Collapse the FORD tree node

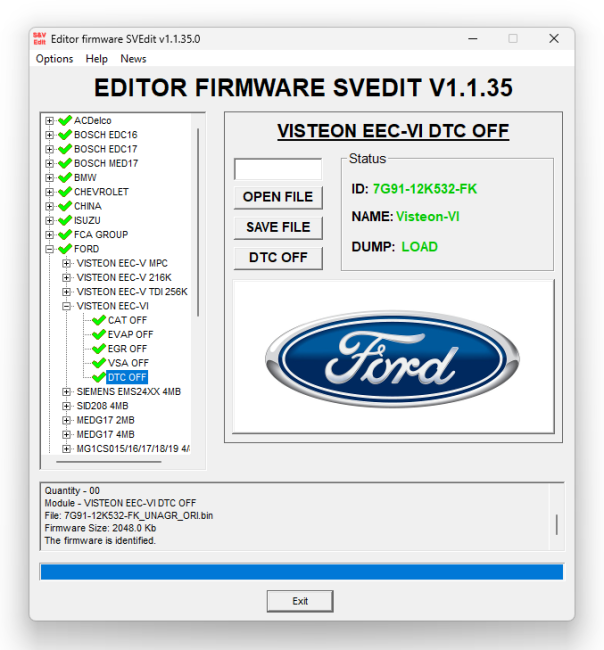[49, 249]
